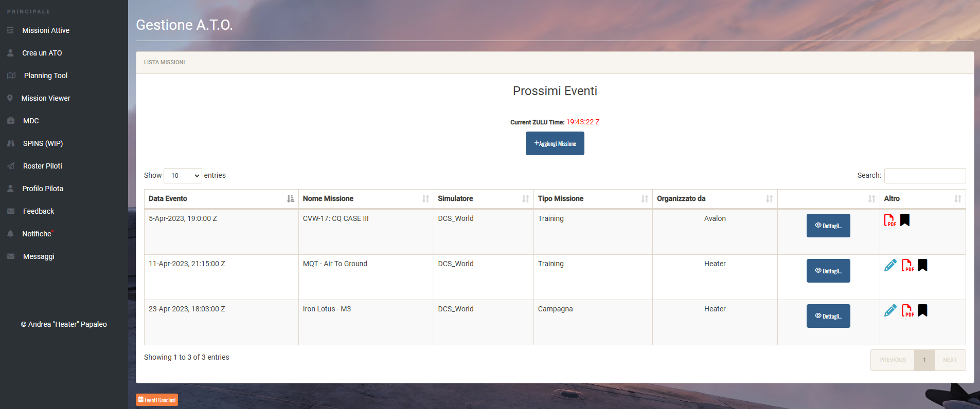
Task: Click the PDF icon for CVW-17: CQ CASE III
Action: click(889, 220)
